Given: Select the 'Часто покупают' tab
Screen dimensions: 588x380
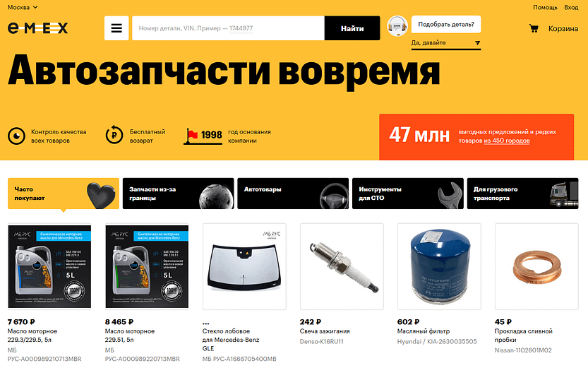Looking at the screenshot, I should pyautogui.click(x=64, y=194).
